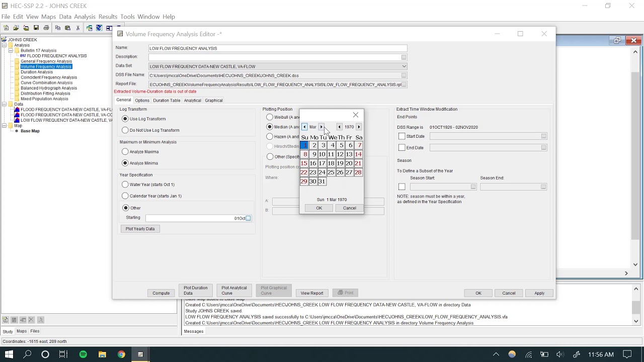This screenshot has height=362, width=644.
Task: Click Plot Duration Data button
Action: [195, 291]
